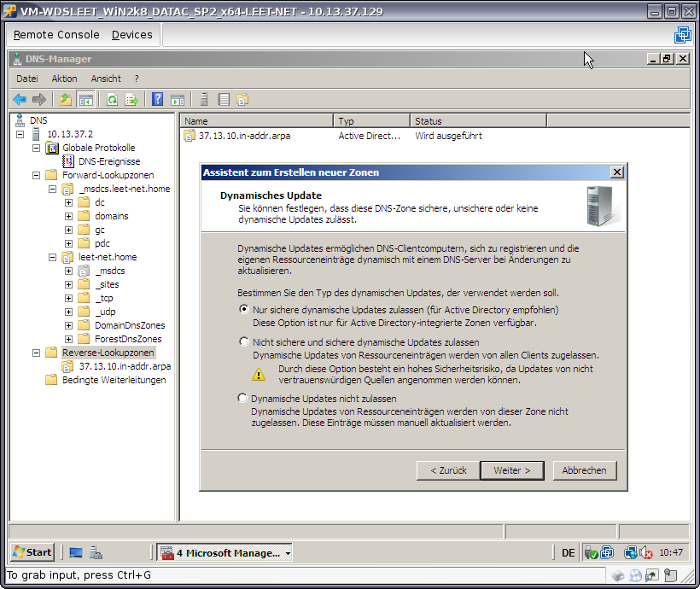Click the 'Weiter >' button
This screenshot has width=700, height=589.
pyautogui.click(x=512, y=470)
